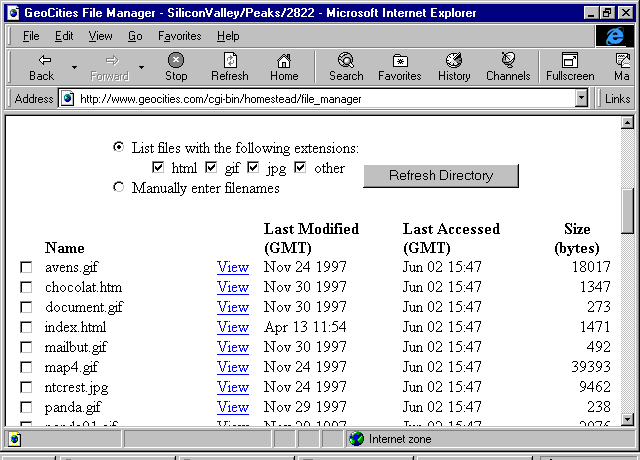The height and width of the screenshot is (460, 640).
Task: Click View link for index.html
Action: click(x=233, y=327)
